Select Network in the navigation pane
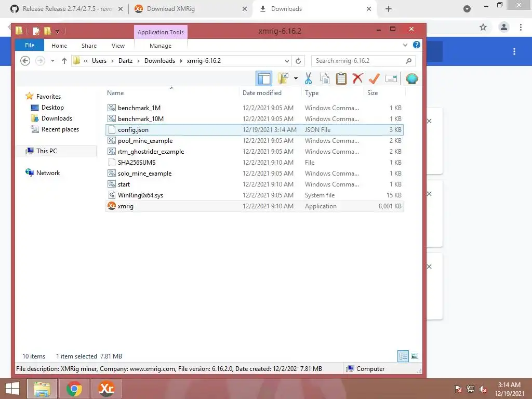The height and width of the screenshot is (399, 532). [48, 172]
